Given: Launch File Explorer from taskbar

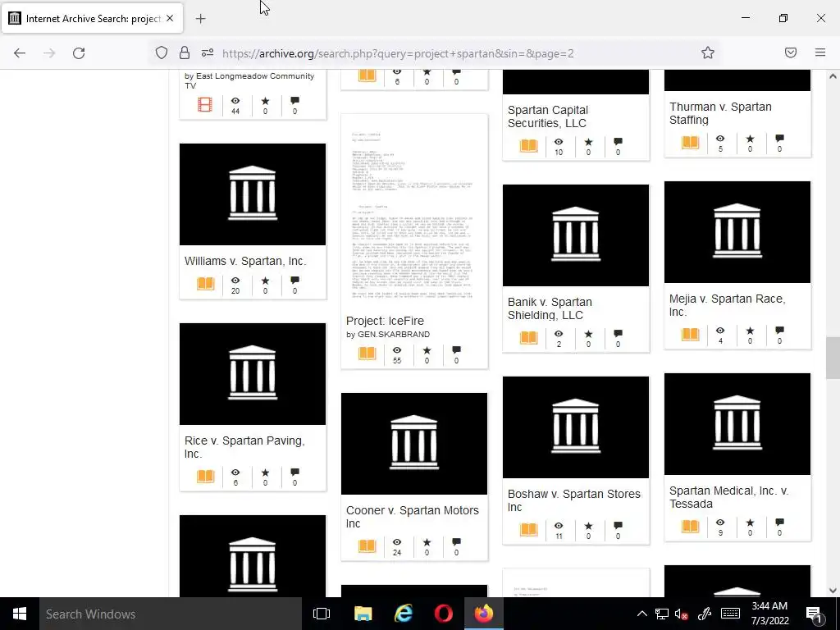Looking at the screenshot, I should (x=363, y=614).
